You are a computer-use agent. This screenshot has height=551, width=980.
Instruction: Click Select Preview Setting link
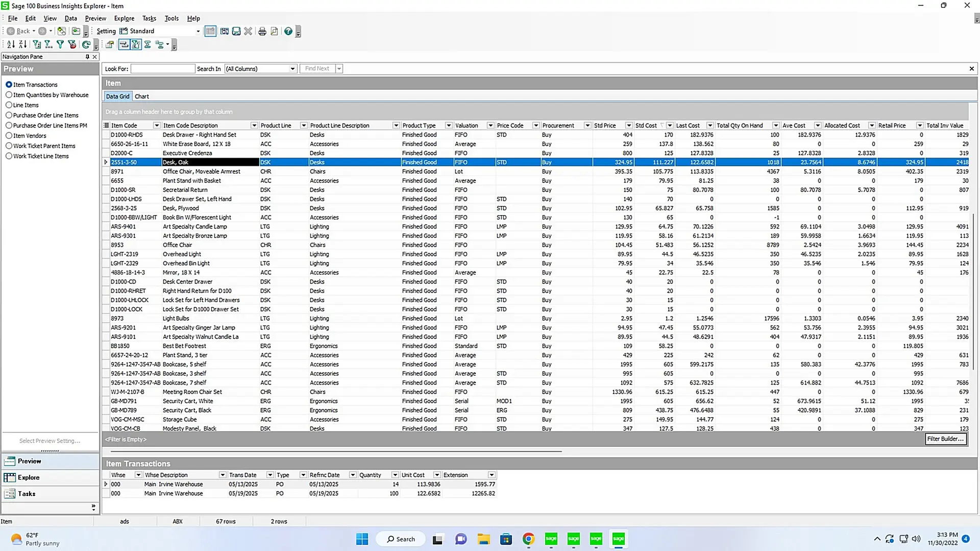point(50,441)
